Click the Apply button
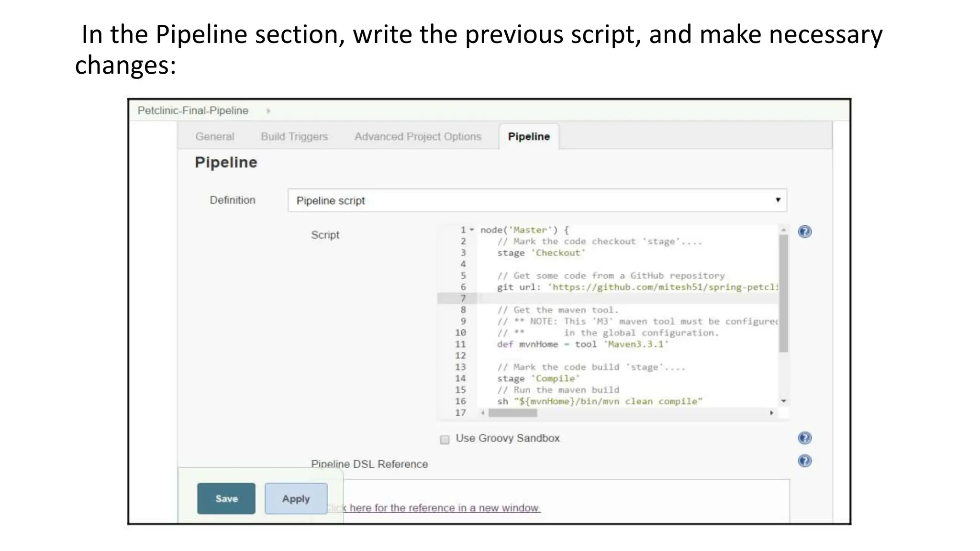This screenshot has width=980, height=551. [296, 498]
